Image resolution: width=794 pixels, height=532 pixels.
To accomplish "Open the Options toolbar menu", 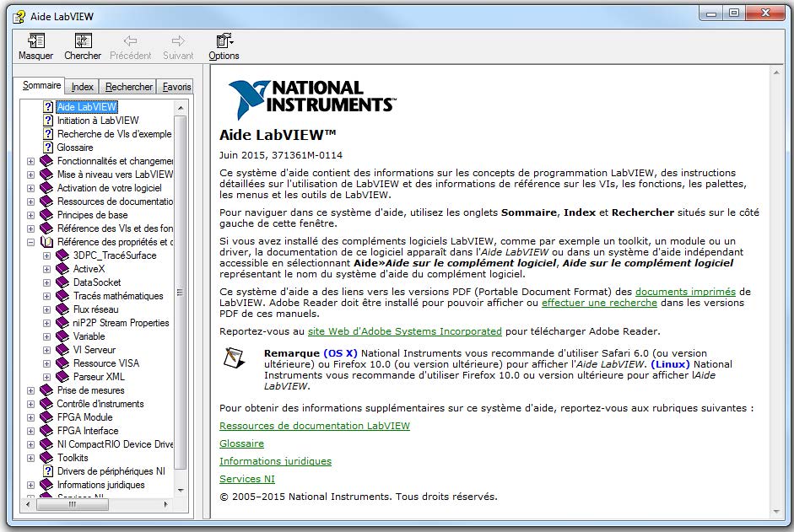I will 224,46.
